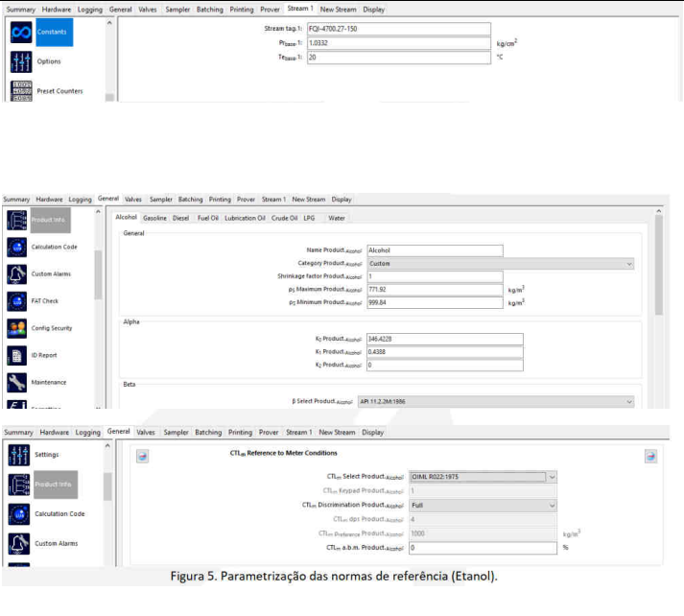684x616 pixels.
Task: Click the Name Product Alcohol field
Action: pos(435,250)
